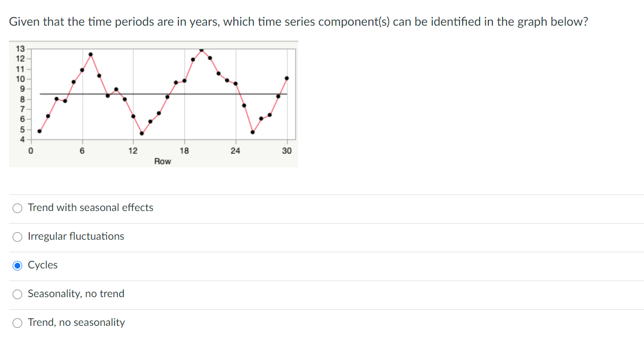The width and height of the screenshot is (644, 347).
Task: Click the lowest data point near row 13
Action: point(142,133)
